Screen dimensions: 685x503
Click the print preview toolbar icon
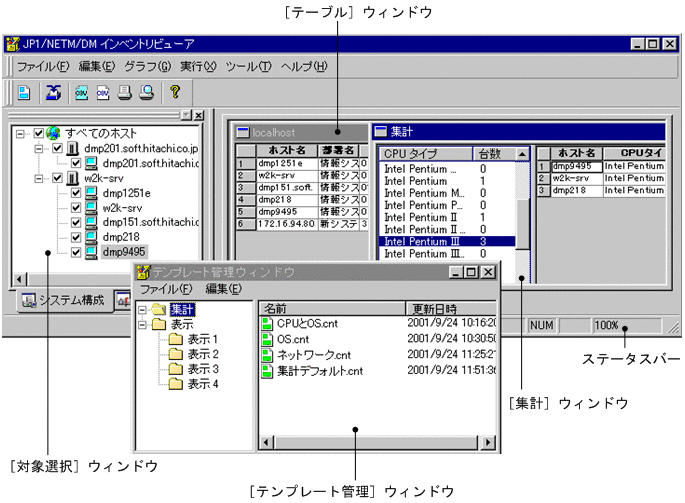point(147,92)
